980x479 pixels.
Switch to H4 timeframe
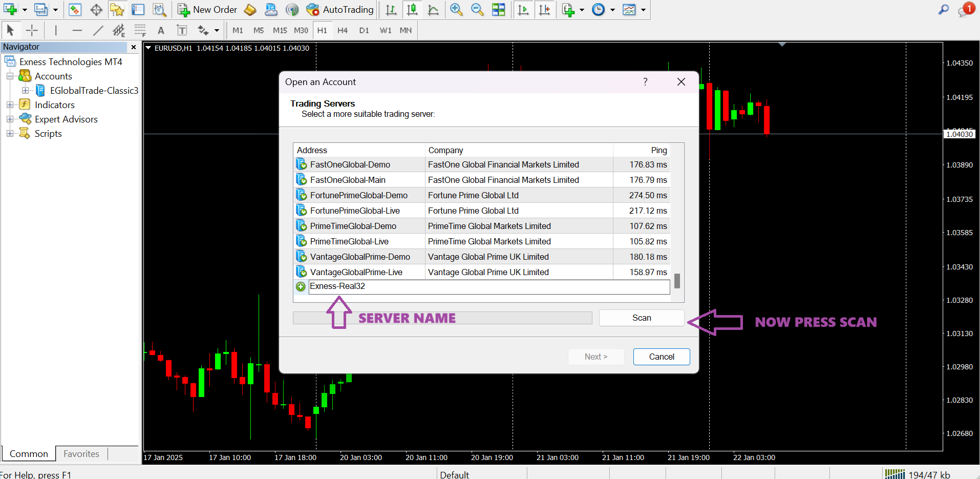point(343,30)
